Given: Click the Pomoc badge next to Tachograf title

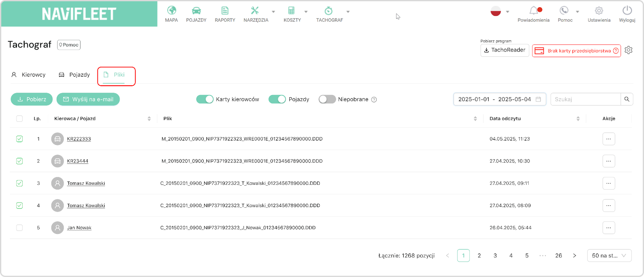Looking at the screenshot, I should coord(69,45).
